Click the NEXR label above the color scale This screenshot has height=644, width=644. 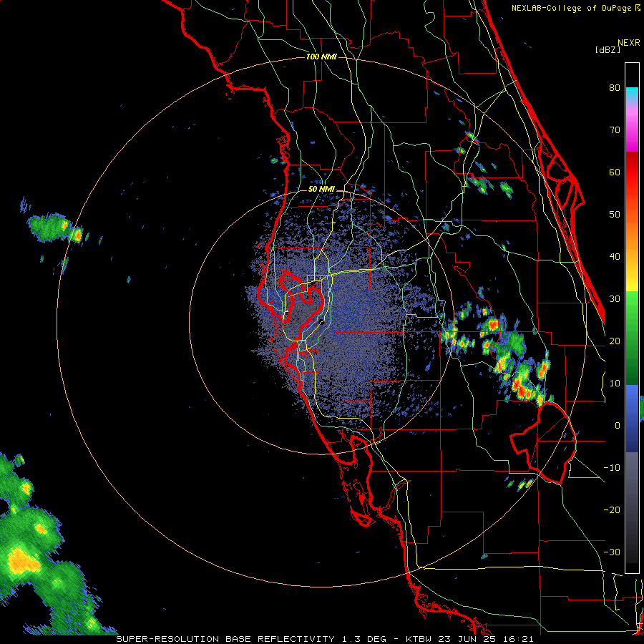[628, 43]
